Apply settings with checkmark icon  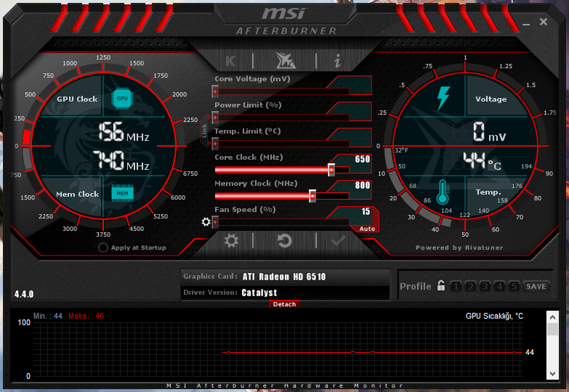(x=338, y=240)
